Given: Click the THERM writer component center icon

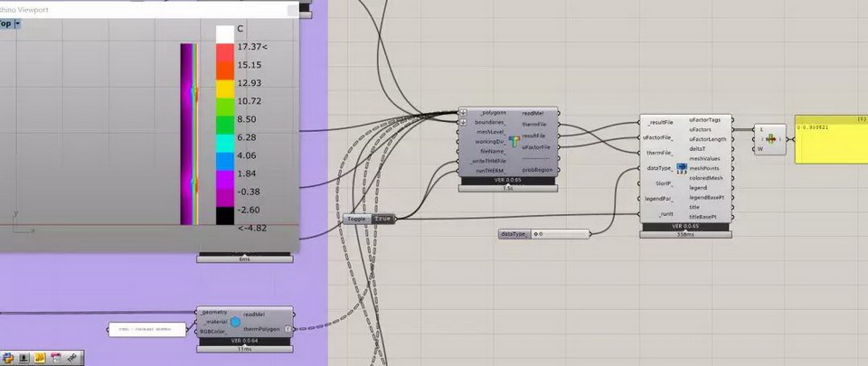Looking at the screenshot, I should tap(513, 142).
